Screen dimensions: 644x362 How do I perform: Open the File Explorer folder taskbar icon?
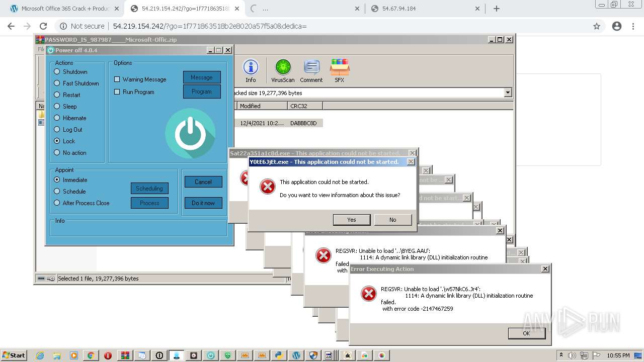57,355
